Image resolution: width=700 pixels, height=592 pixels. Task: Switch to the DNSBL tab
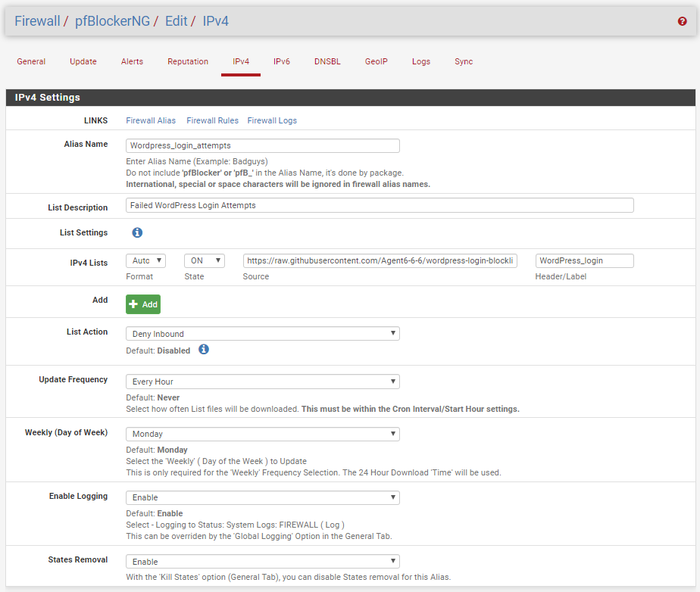click(x=327, y=62)
